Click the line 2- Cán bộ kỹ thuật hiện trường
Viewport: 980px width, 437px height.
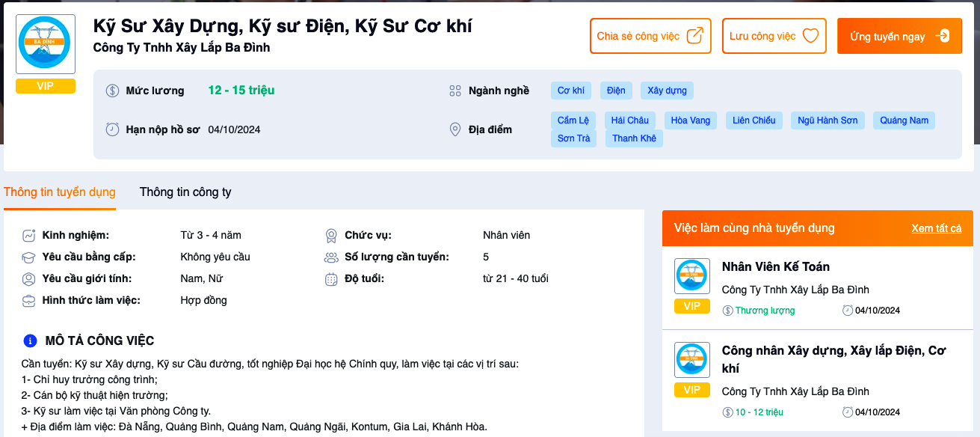tap(95, 395)
